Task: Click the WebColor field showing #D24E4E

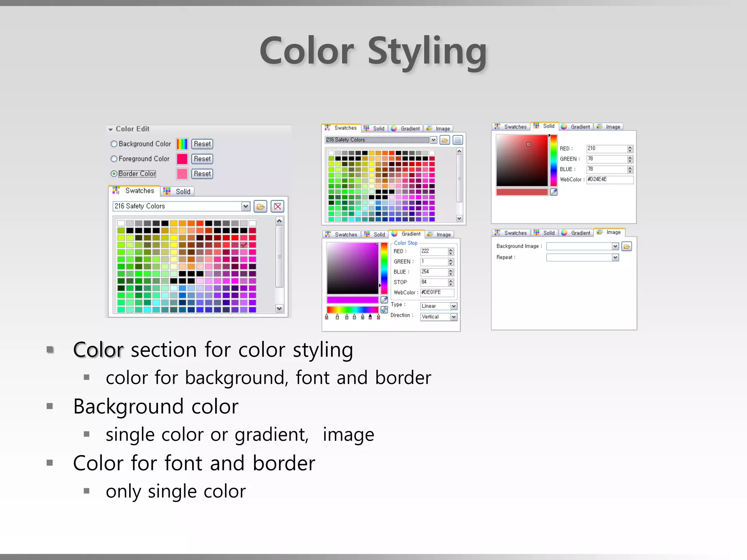Action: coord(609,180)
